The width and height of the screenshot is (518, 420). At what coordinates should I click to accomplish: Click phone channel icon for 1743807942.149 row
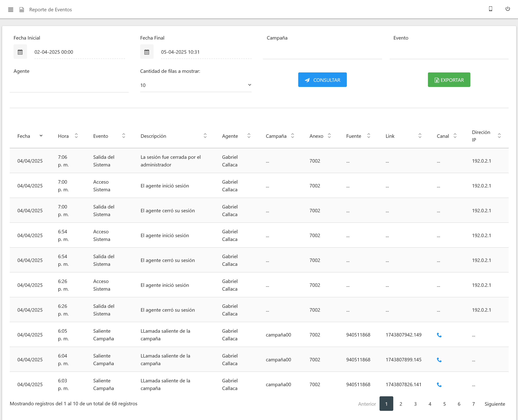point(439,335)
